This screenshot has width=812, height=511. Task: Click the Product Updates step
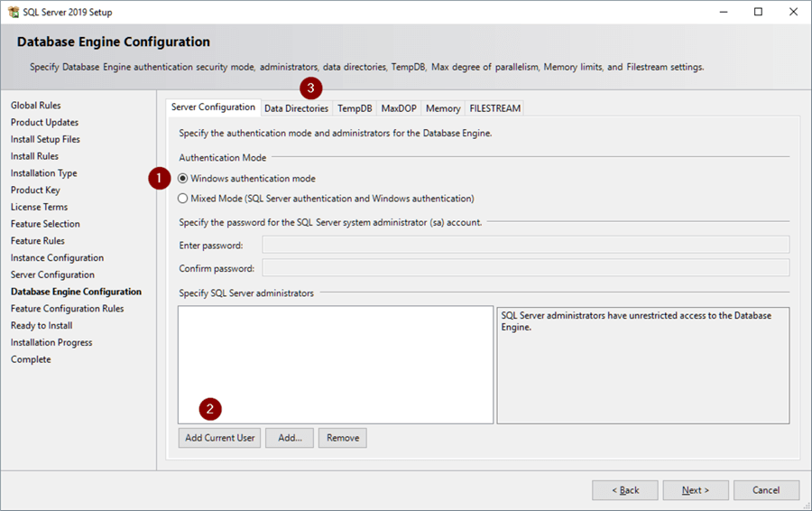pos(44,122)
